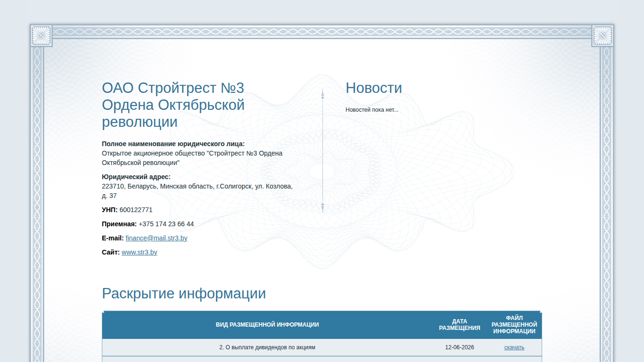The width and height of the screenshot is (644, 362).
Task: Visit the www.str3.by website link
Action: [140, 252]
